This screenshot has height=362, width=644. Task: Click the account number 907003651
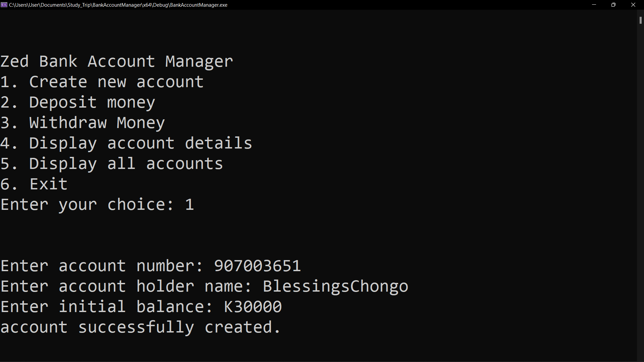click(x=257, y=266)
